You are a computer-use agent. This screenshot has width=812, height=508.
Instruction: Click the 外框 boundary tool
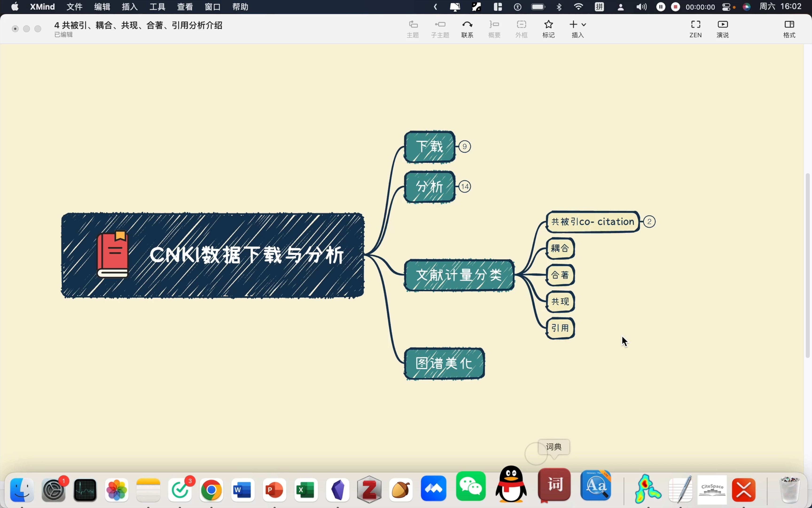[x=521, y=29]
